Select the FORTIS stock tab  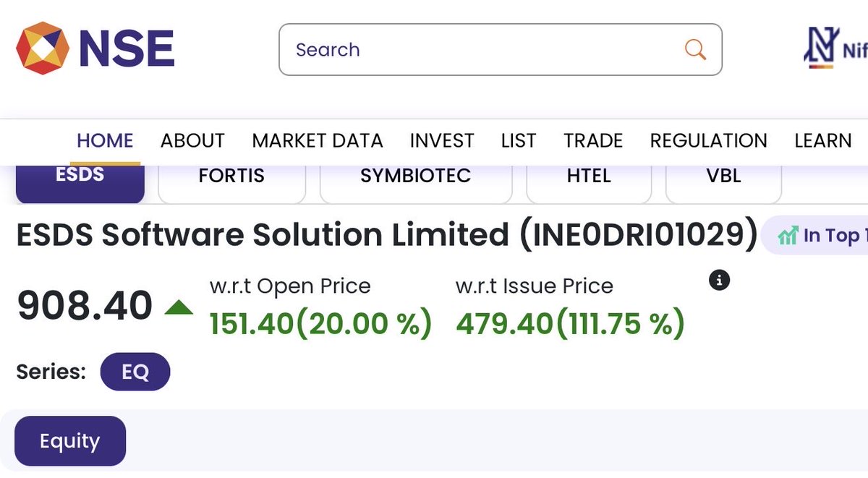pyautogui.click(x=231, y=183)
